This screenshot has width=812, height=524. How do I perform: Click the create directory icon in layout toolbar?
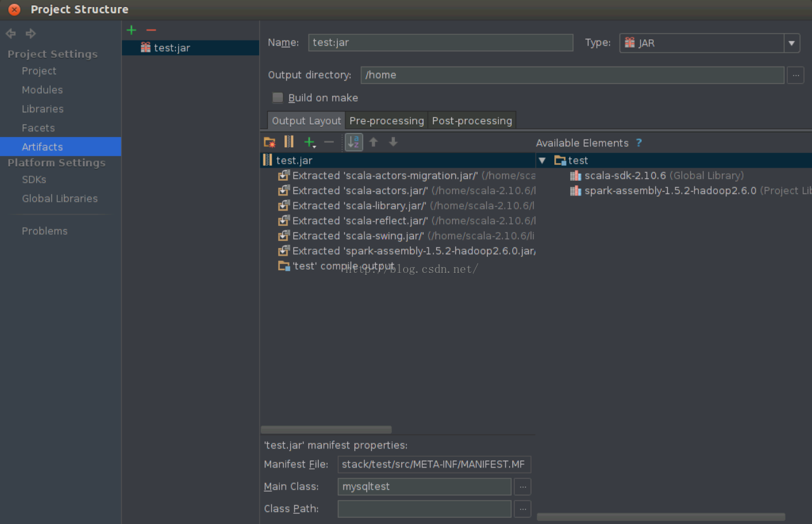click(x=270, y=142)
